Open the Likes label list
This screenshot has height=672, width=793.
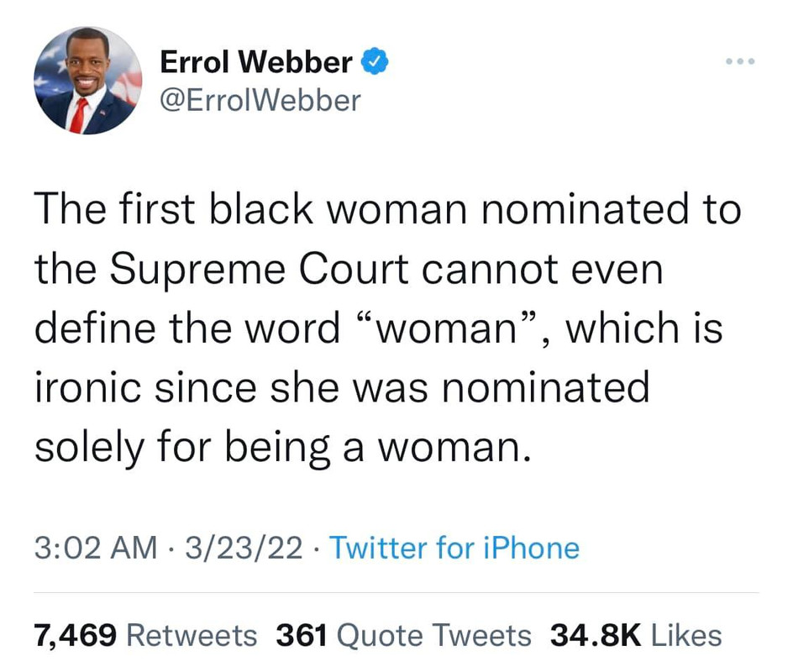point(686,636)
